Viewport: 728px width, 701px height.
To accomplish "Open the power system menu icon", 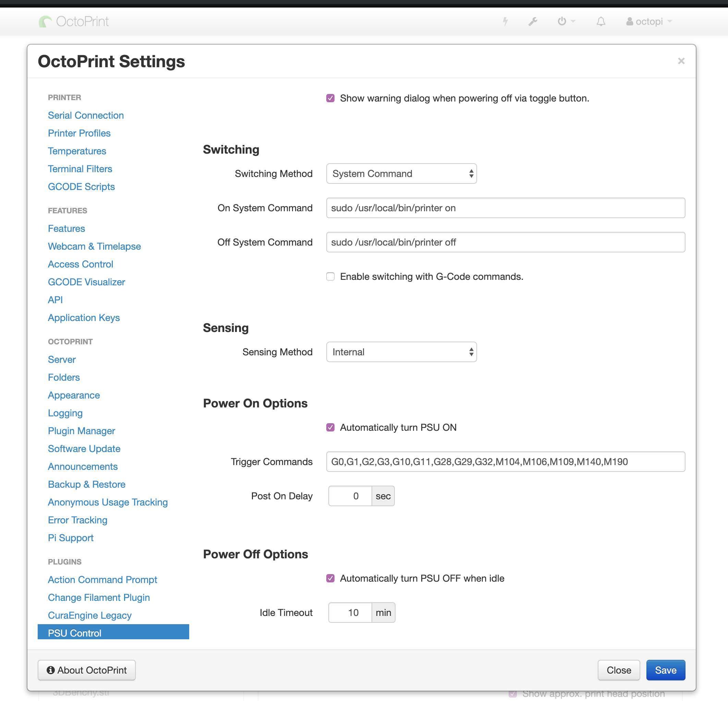I will (x=566, y=21).
